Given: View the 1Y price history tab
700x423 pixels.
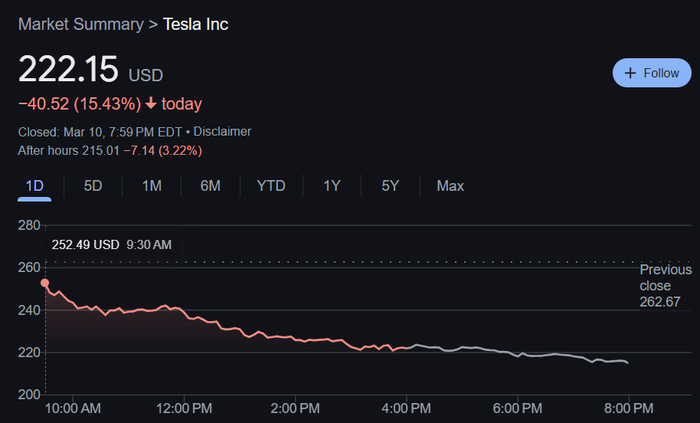Looking at the screenshot, I should point(332,186).
